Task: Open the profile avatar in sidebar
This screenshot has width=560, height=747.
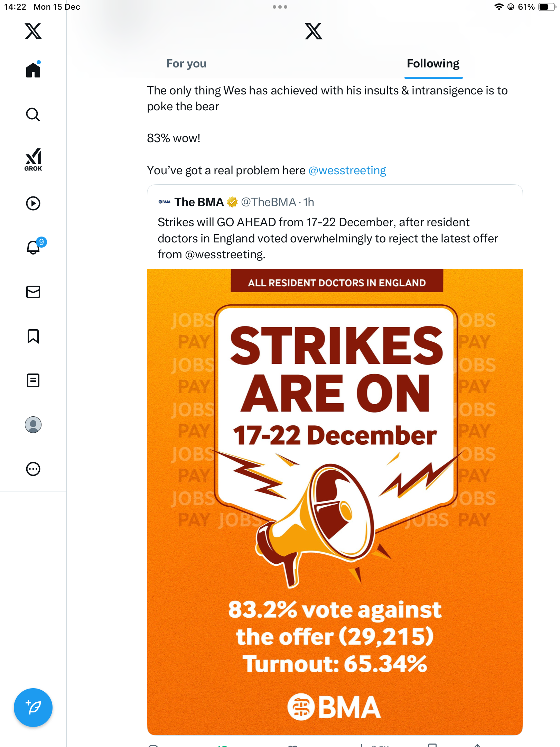Action: [x=33, y=425]
